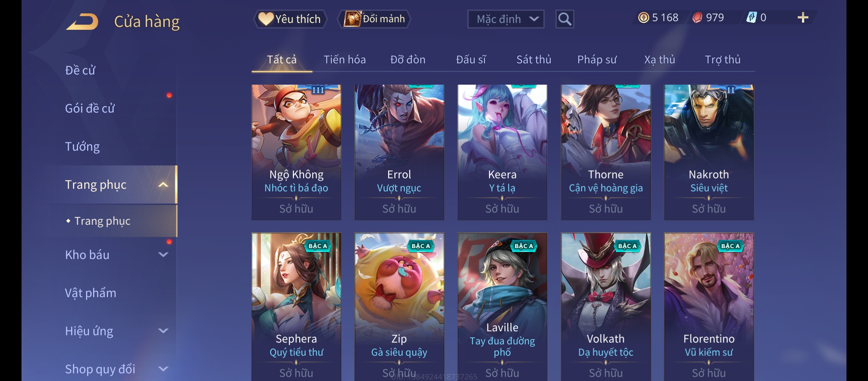Select the Keera Y tá lạ skin
This screenshot has height=381, width=868.
point(502,152)
